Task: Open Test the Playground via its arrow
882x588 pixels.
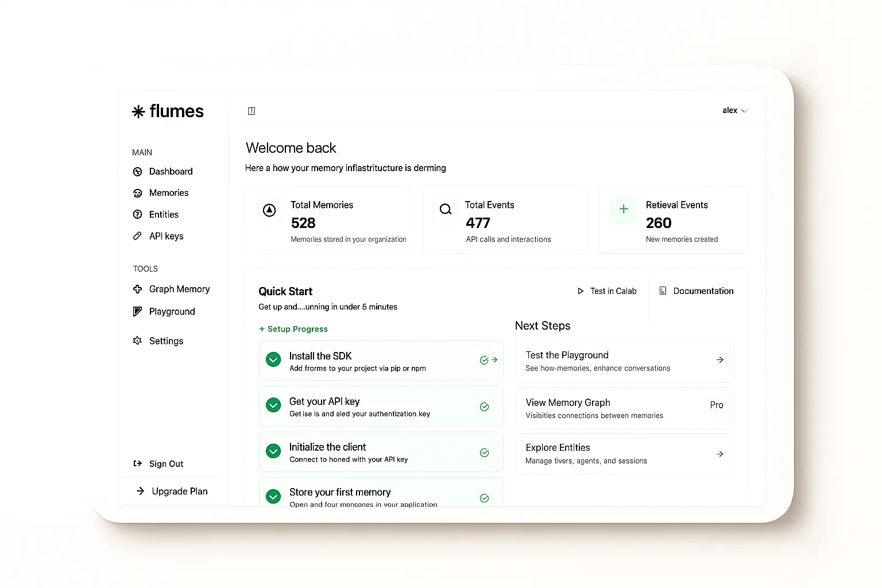Action: (x=720, y=359)
